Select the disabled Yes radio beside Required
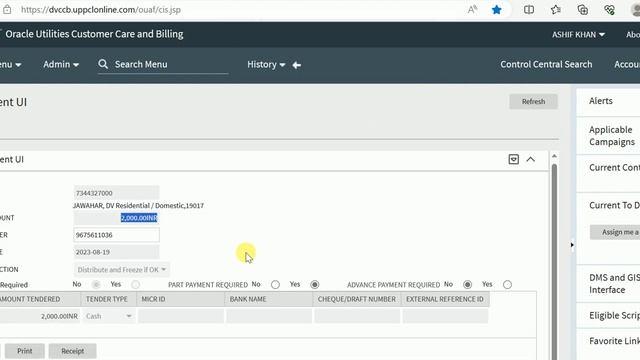Screen dimensions: 640x360 136,284
